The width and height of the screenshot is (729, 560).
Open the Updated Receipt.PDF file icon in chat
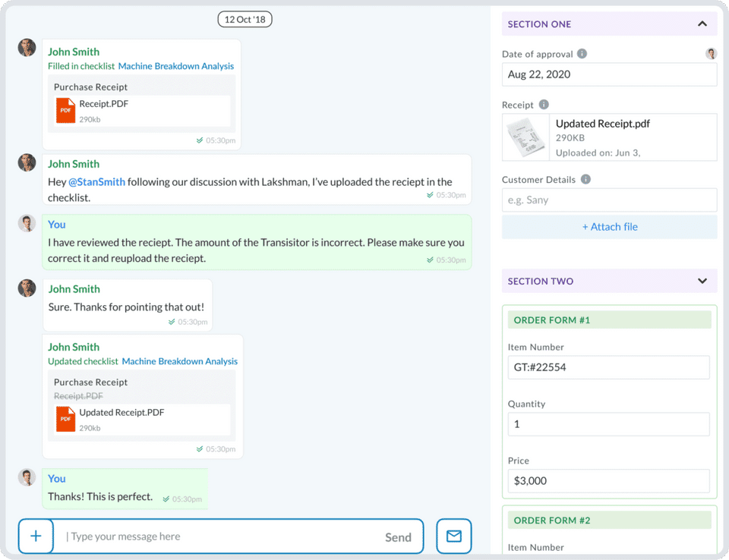[65, 419]
